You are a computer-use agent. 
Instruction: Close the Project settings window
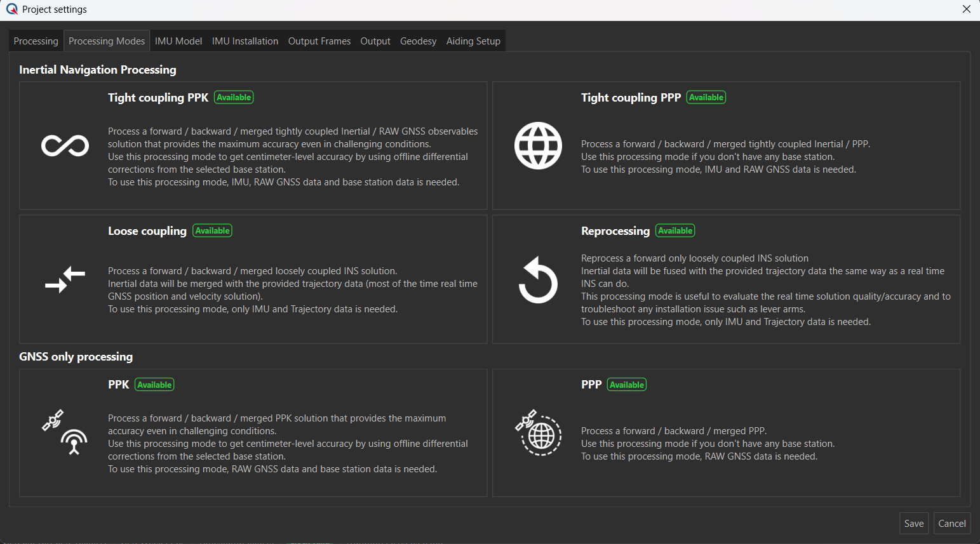tap(966, 9)
